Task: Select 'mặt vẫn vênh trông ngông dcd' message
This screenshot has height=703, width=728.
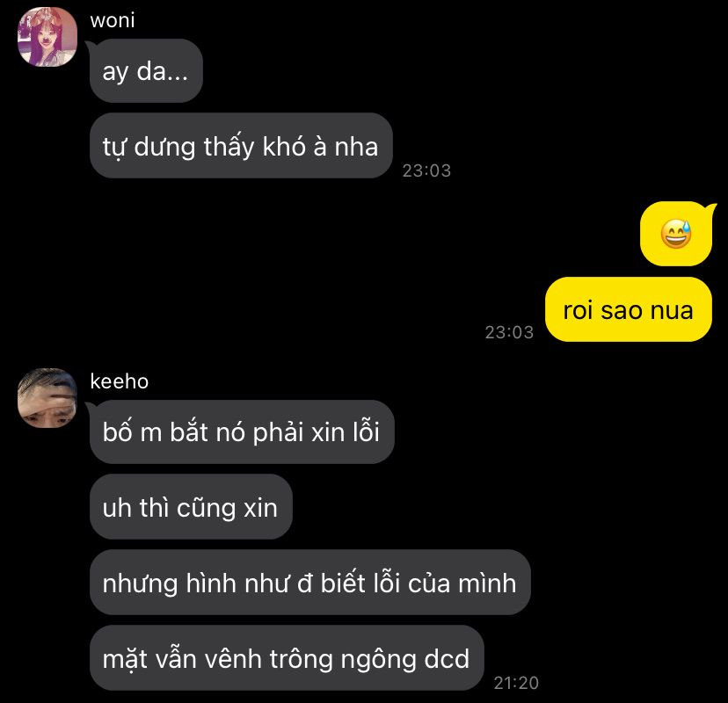Action: click(287, 658)
